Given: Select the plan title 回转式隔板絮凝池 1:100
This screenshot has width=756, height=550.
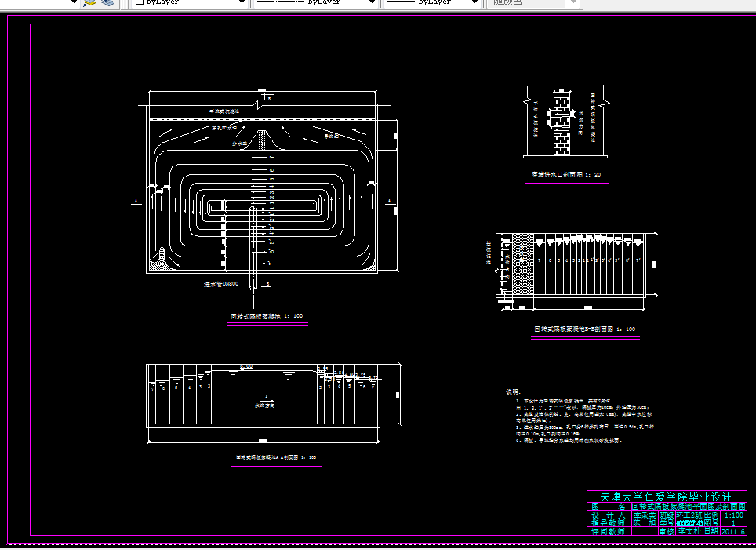Looking at the screenshot, I should [x=267, y=316].
